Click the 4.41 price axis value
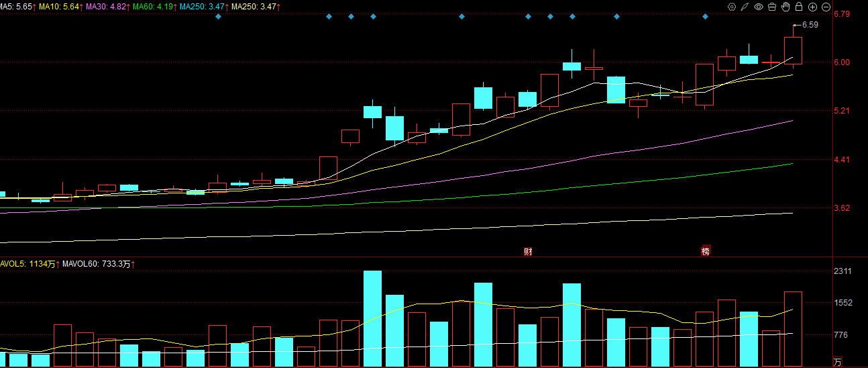The image size is (868, 368). (x=842, y=160)
